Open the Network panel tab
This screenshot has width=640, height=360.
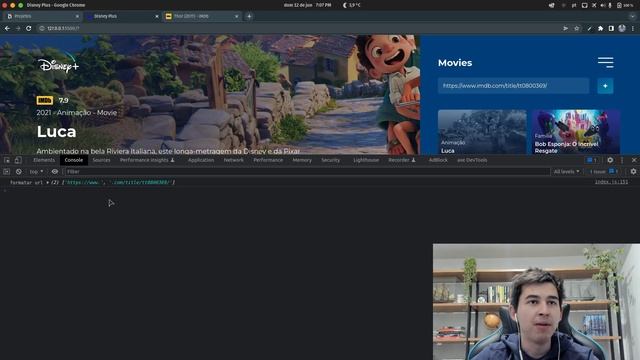pos(233,160)
